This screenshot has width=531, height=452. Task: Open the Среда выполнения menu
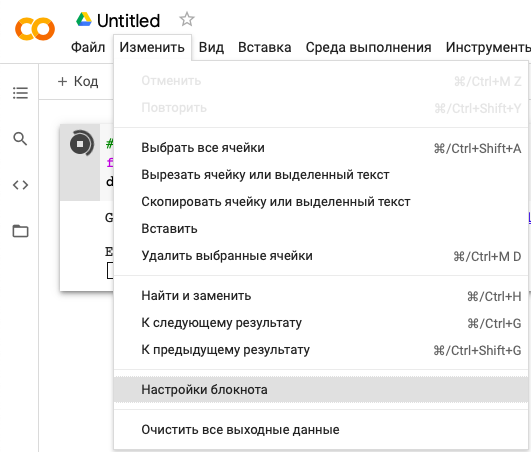point(368,47)
